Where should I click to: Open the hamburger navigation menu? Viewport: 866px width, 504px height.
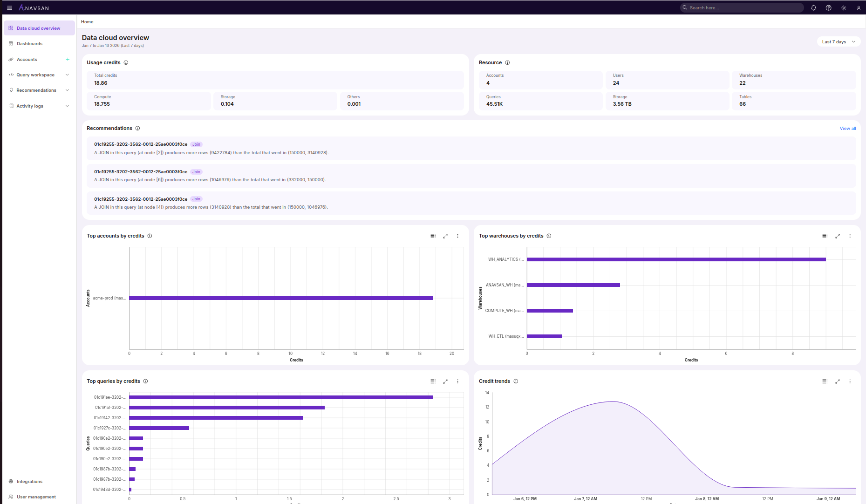tap(9, 8)
